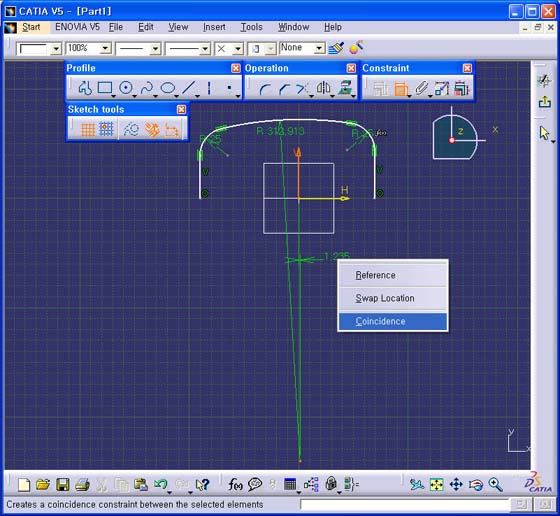Viewport: 560px width, 516px height.
Task: Toggle Geometrical Constraints in Sketch tools
Action: point(152,130)
